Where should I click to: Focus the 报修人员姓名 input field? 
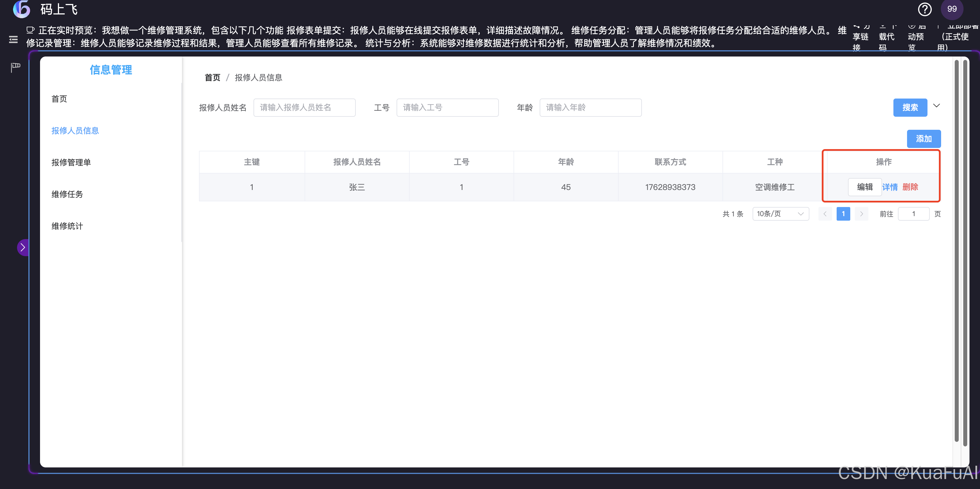[x=304, y=108]
